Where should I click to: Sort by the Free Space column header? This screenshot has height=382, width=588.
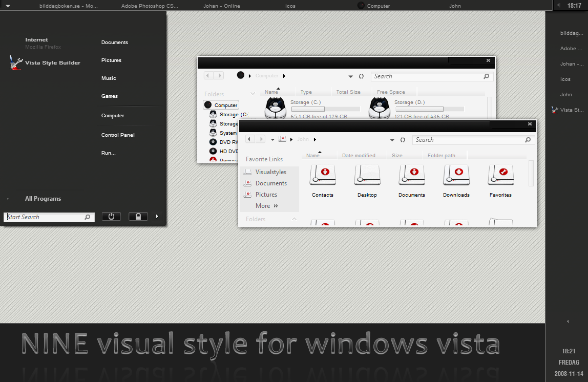point(391,92)
